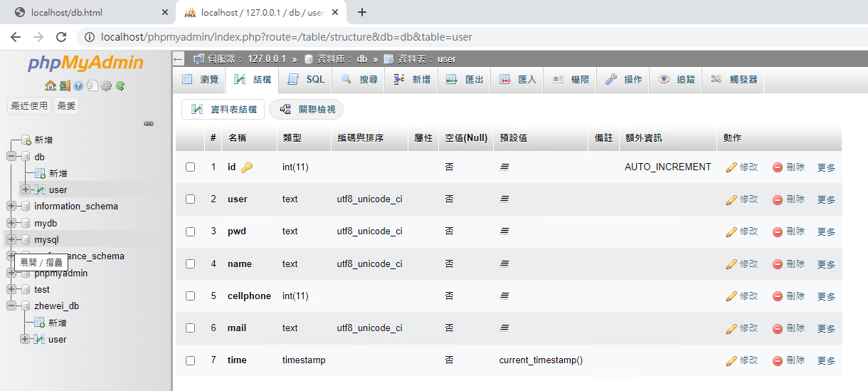The height and width of the screenshot is (391, 868).
Task: Reload navigation panel with green refresh icon
Action: [x=120, y=86]
